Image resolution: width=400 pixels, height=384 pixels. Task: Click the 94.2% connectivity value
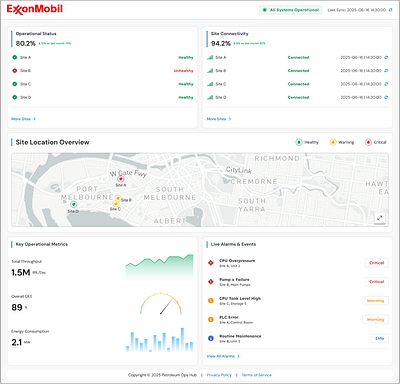221,44
